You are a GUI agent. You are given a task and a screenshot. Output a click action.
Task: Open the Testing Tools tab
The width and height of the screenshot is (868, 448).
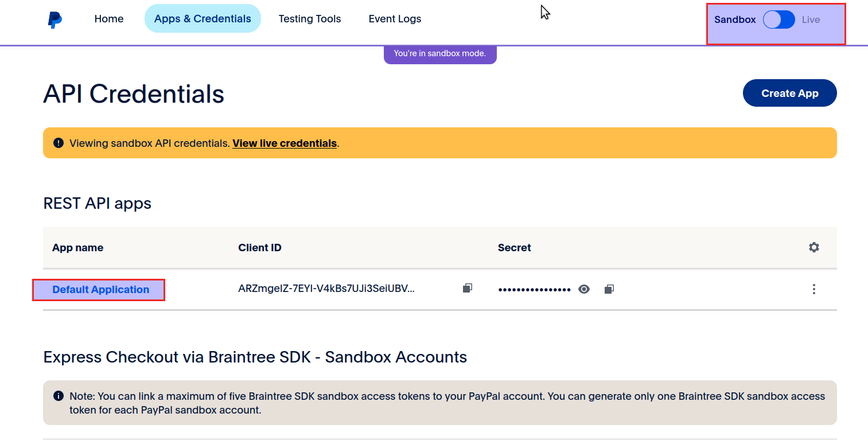pyautogui.click(x=310, y=19)
